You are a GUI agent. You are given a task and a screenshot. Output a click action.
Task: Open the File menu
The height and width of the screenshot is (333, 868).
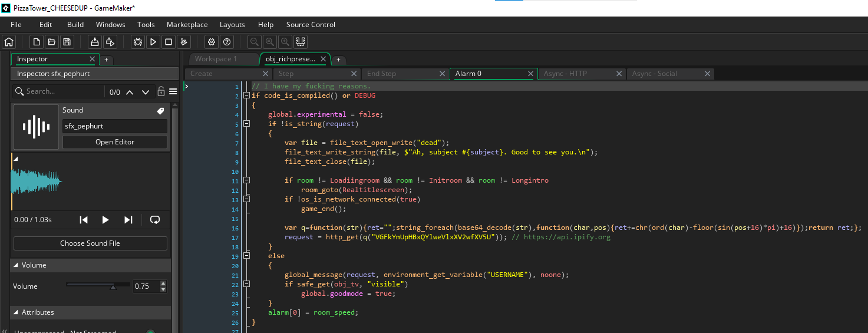tap(16, 25)
